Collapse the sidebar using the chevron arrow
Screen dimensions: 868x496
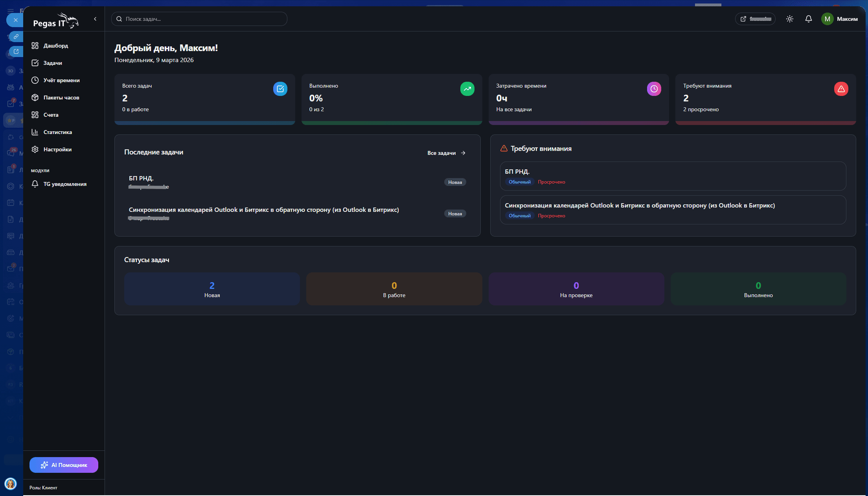(x=95, y=18)
